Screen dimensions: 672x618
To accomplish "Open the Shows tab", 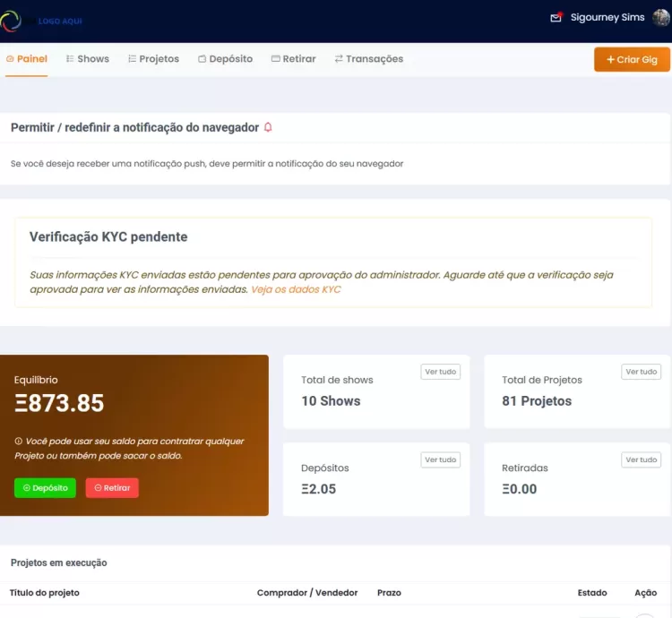I will [88, 59].
